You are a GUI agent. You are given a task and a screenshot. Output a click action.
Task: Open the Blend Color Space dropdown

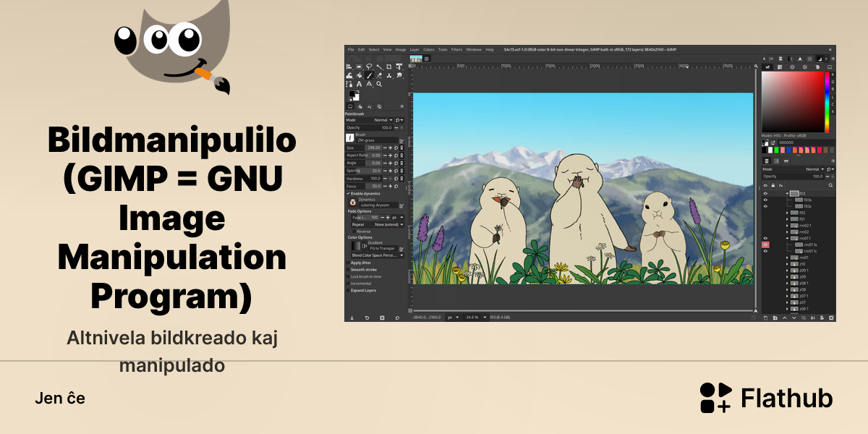coord(378,255)
